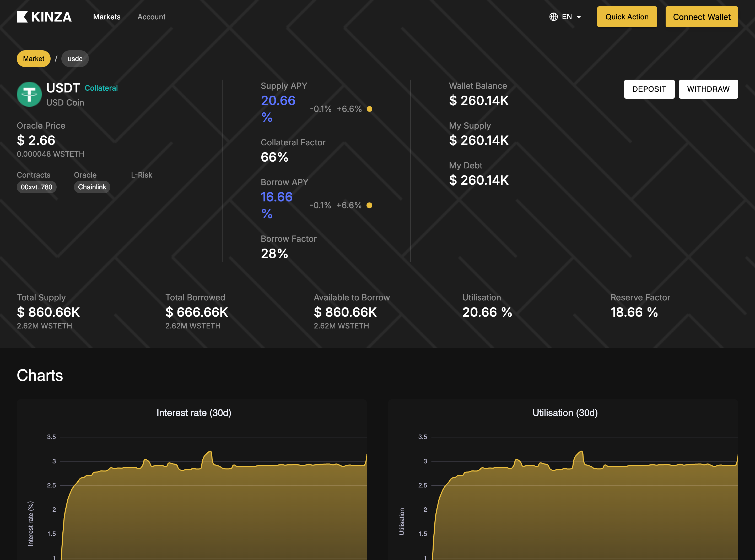Select the usdc breadcrumb pill
This screenshot has width=755, height=560.
pos(75,59)
